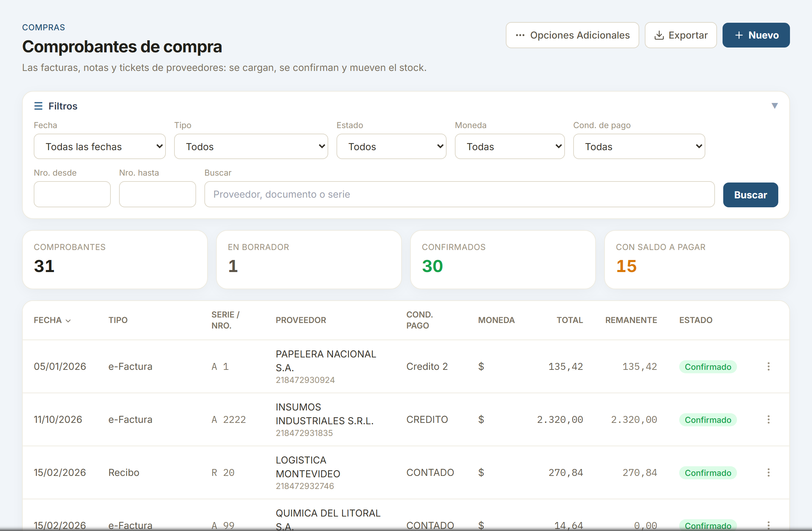Open the Moneda filter dropdown

tap(510, 146)
